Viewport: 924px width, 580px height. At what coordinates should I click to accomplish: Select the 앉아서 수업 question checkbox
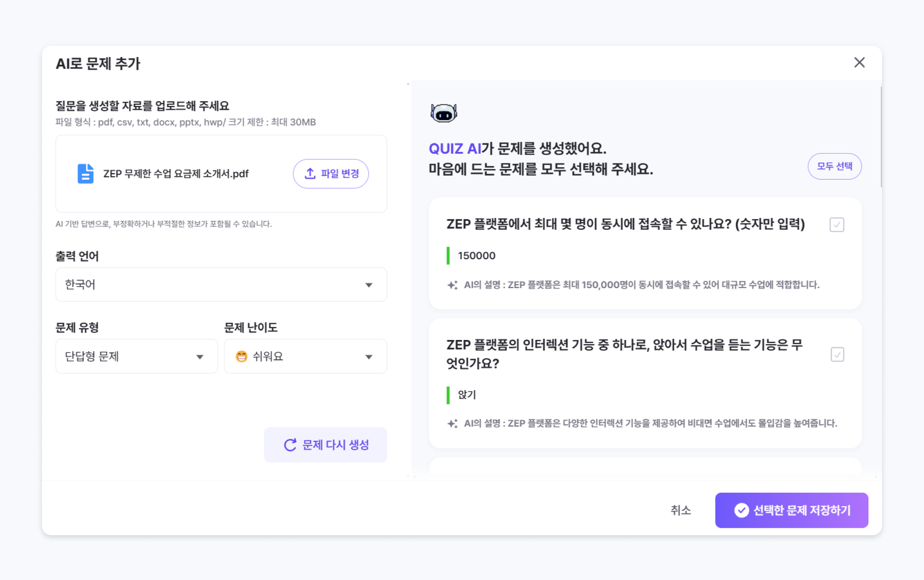coord(837,354)
